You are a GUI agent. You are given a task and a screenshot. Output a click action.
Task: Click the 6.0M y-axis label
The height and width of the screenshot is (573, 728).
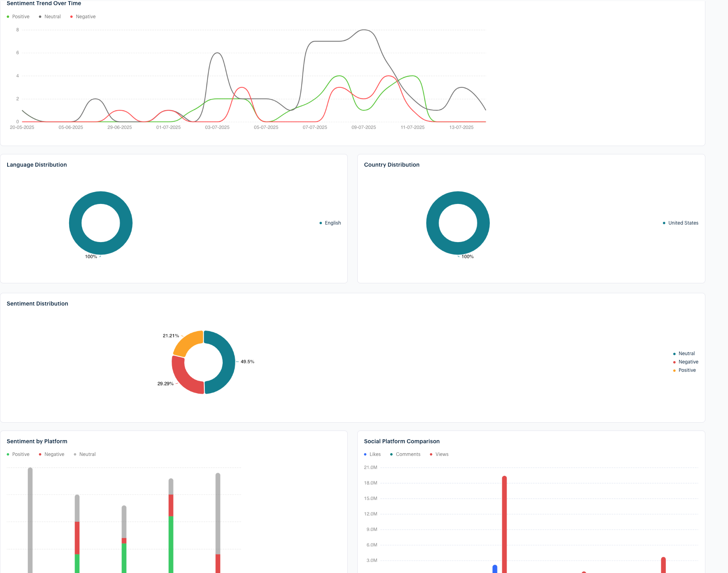(x=372, y=545)
